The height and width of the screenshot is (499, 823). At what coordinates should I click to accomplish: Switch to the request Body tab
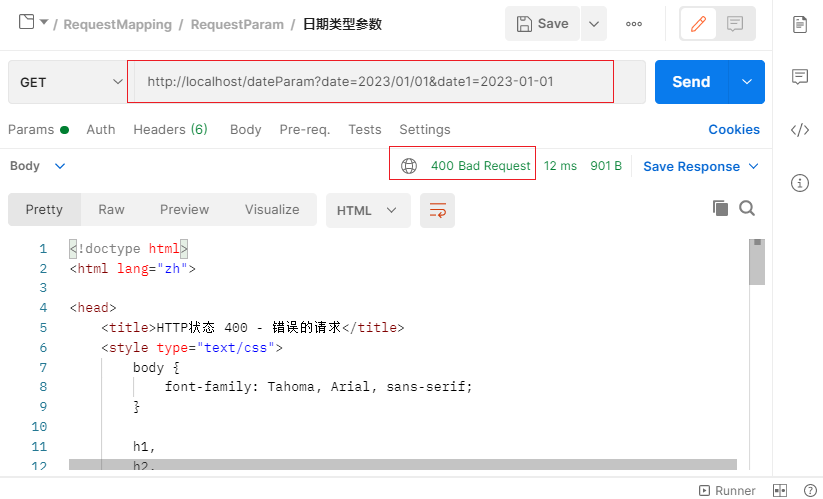pyautogui.click(x=246, y=130)
